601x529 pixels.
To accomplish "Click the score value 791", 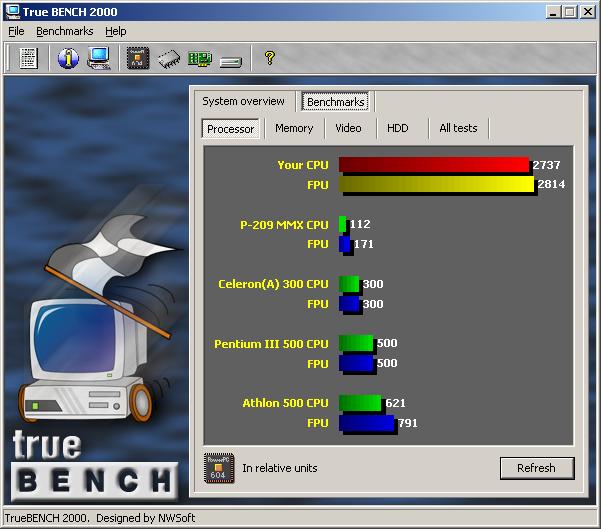I will coord(407,423).
